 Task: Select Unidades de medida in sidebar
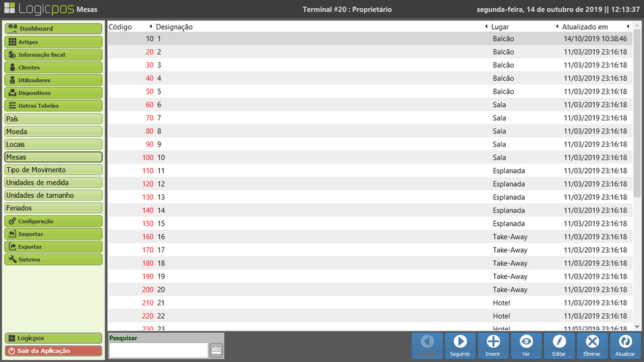53,183
